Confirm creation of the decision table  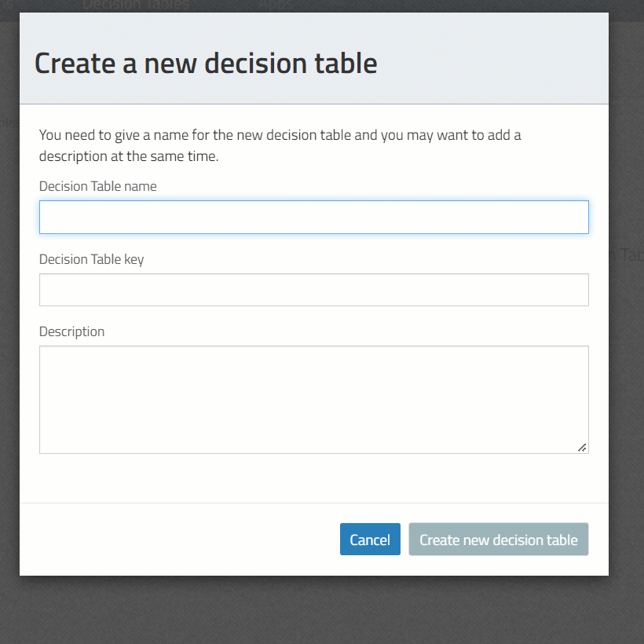(x=498, y=539)
